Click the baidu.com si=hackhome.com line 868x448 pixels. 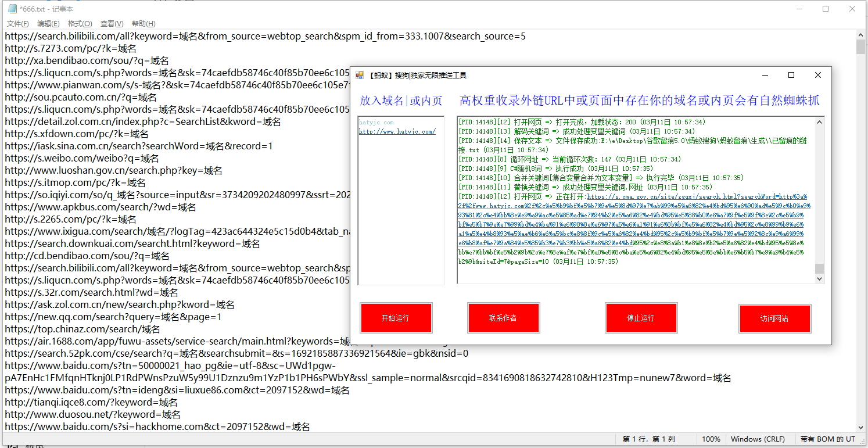point(157,427)
